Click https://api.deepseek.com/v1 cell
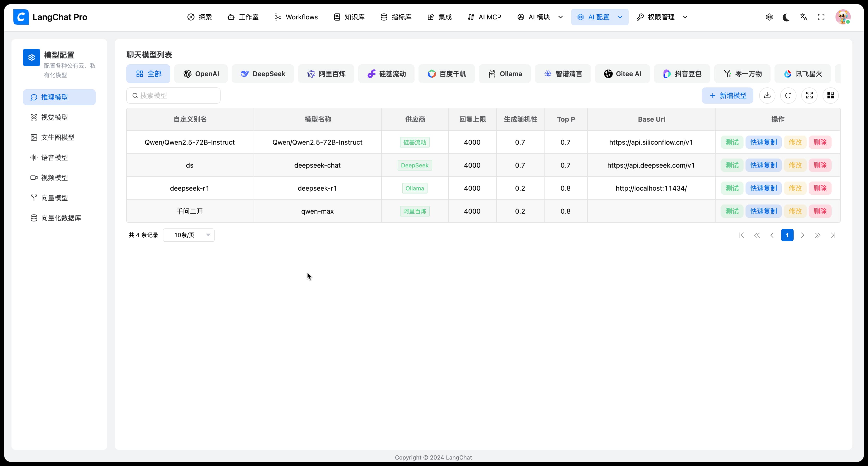 point(651,165)
